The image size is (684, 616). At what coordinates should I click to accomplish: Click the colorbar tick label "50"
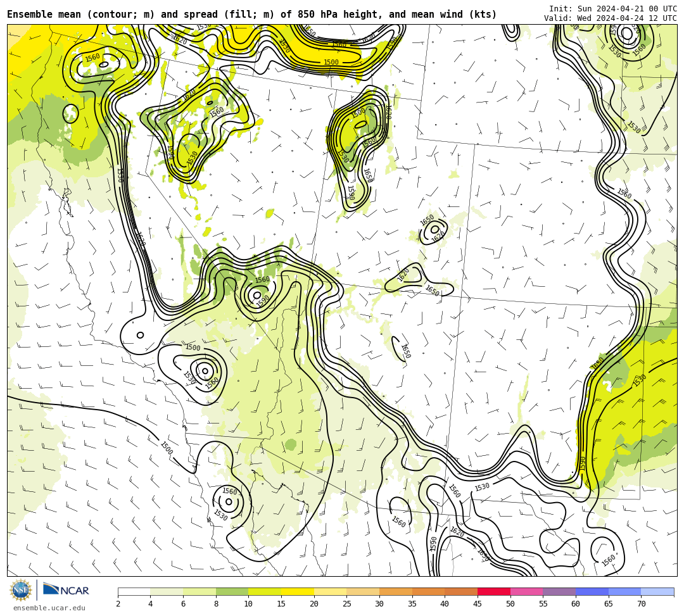(510, 604)
